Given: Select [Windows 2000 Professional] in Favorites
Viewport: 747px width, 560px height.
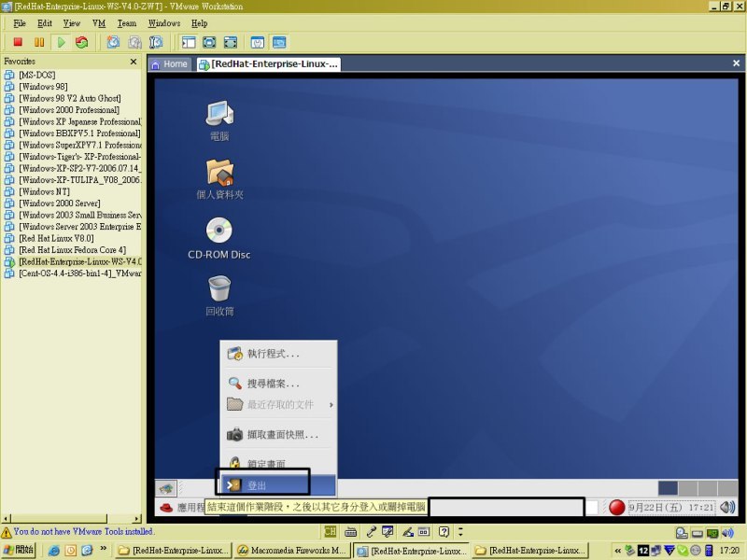Looking at the screenshot, I should (69, 110).
